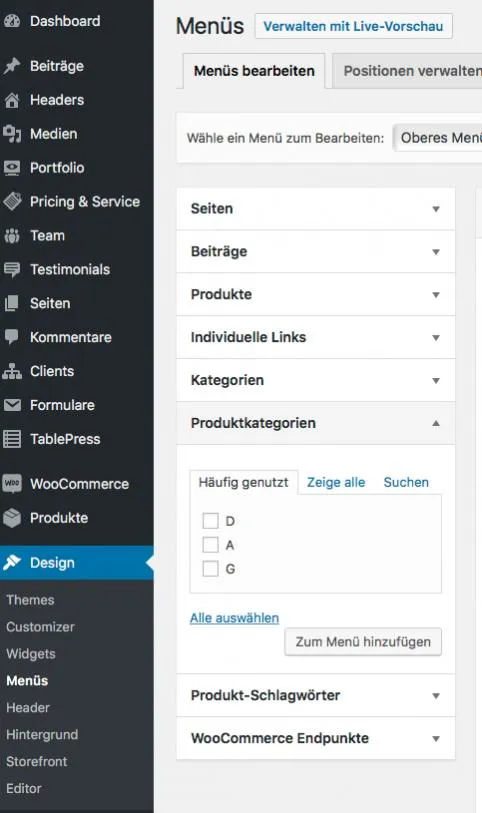Expand the Individuelle Links section
Image resolution: width=482 pixels, height=813 pixels.
(316, 337)
